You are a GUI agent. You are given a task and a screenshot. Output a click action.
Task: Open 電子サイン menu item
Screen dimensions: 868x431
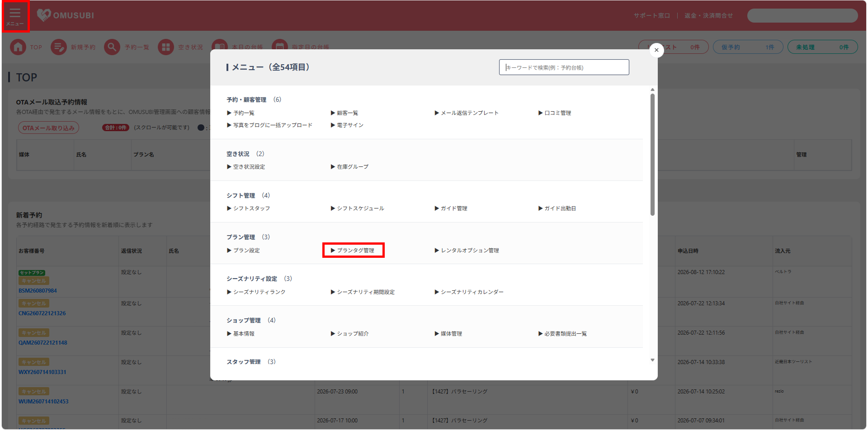tap(347, 125)
